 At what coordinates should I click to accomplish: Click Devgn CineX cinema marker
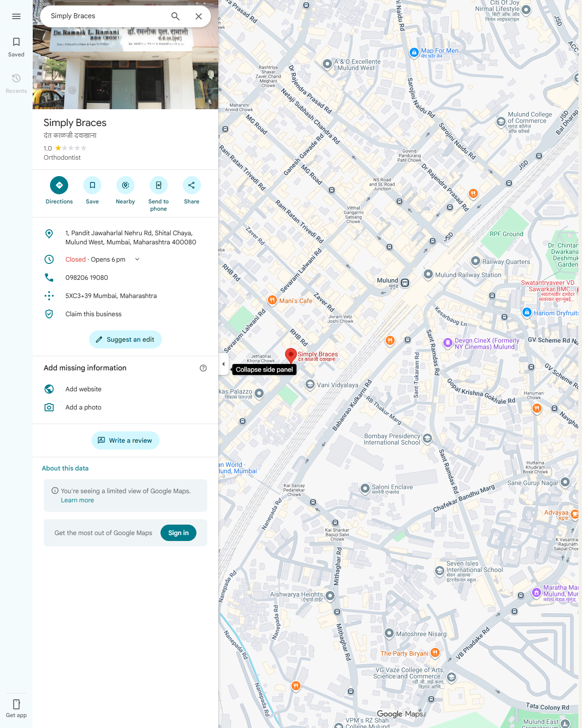[448, 342]
